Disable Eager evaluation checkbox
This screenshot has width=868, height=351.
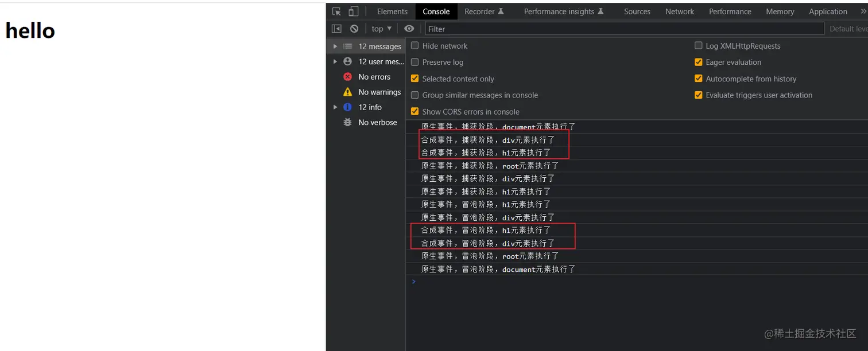699,62
